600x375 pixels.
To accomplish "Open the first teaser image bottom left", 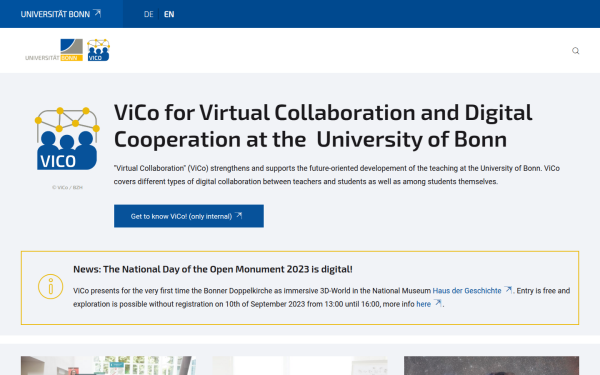I will [x=108, y=366].
